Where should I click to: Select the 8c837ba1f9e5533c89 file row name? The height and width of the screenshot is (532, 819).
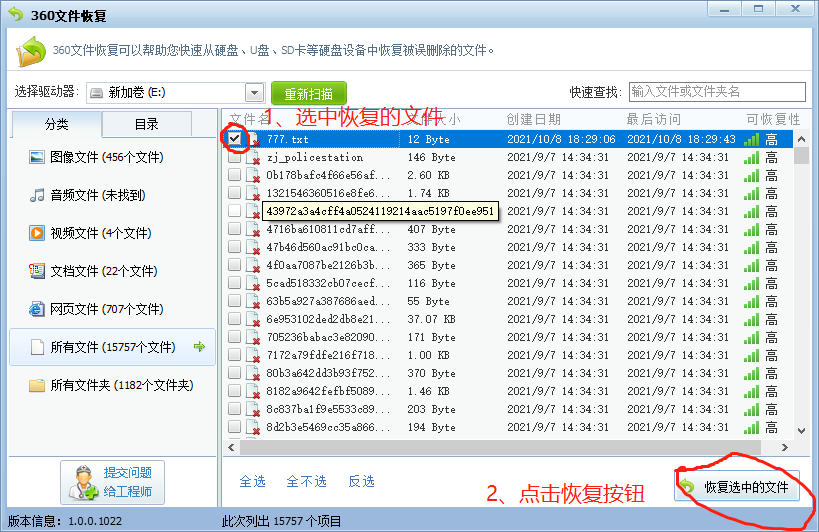click(x=329, y=409)
